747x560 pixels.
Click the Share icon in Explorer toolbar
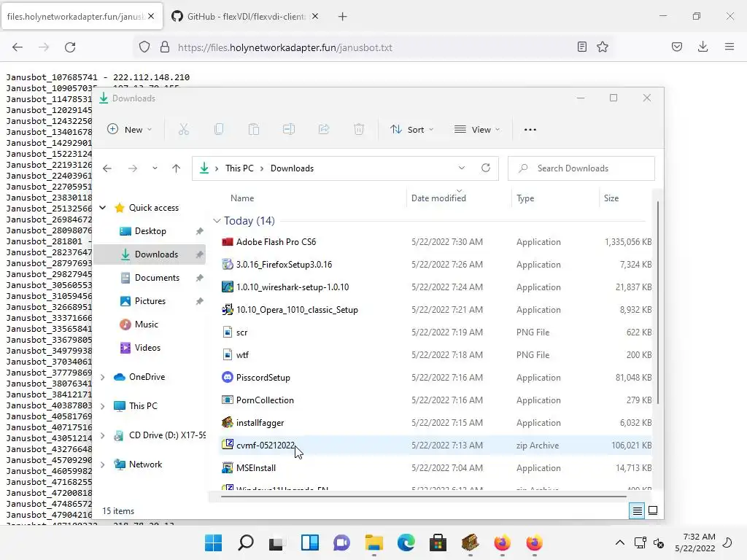click(324, 130)
